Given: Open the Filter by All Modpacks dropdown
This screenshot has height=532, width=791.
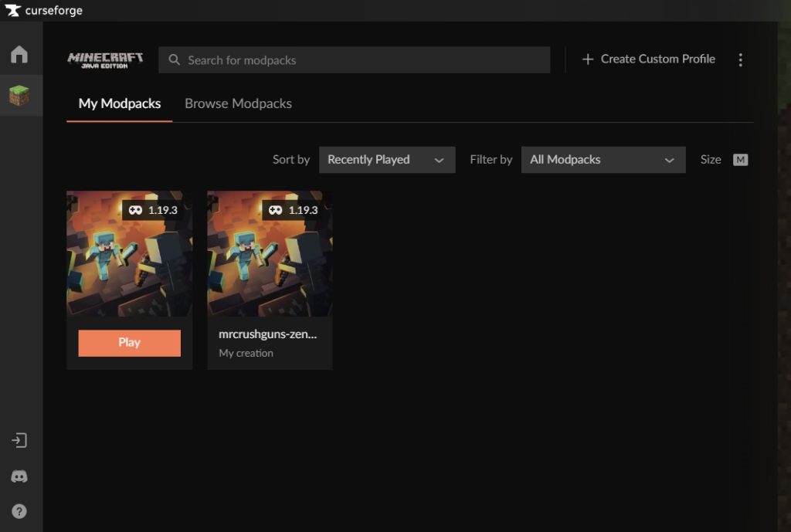Looking at the screenshot, I should [x=603, y=160].
